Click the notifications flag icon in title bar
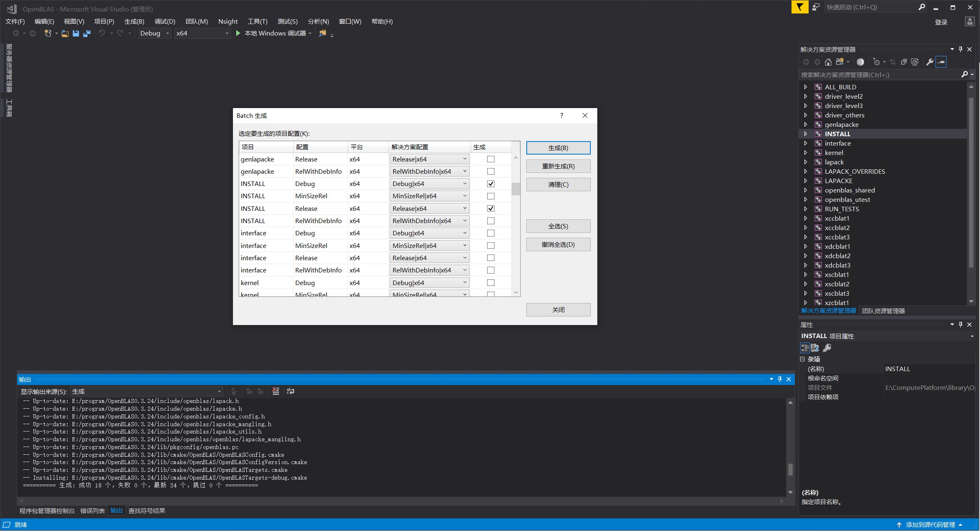The image size is (980, 531). click(x=800, y=7)
